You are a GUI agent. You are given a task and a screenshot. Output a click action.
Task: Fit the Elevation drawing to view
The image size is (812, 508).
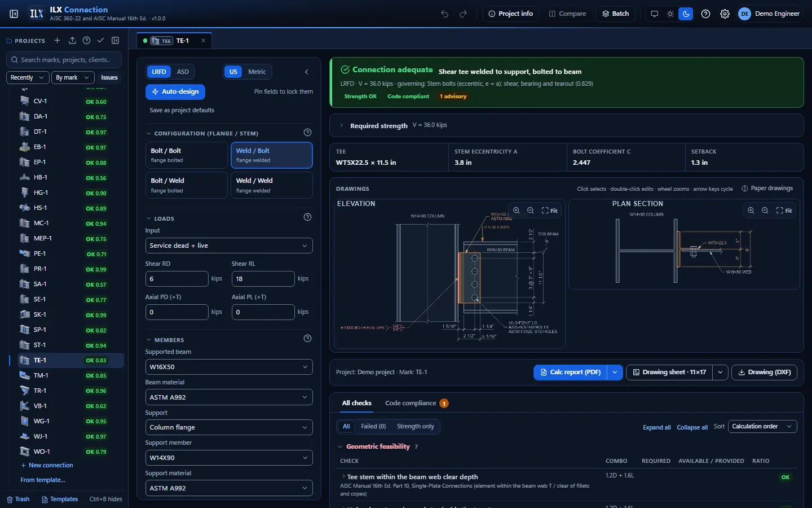(549, 211)
